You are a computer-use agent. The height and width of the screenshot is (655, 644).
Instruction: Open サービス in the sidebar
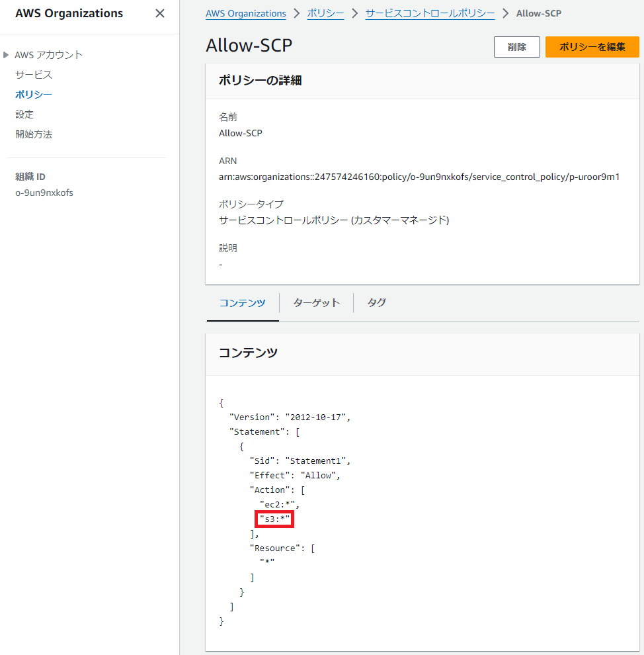click(x=33, y=75)
